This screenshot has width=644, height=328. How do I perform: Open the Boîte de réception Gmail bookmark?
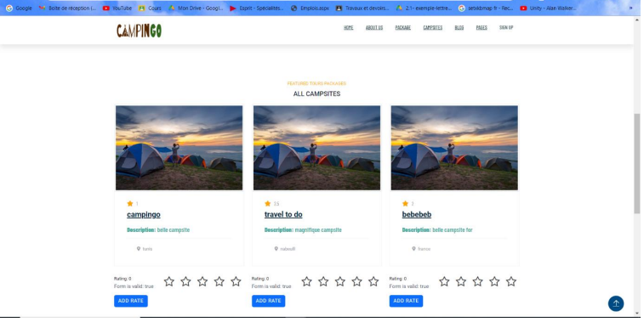68,8
